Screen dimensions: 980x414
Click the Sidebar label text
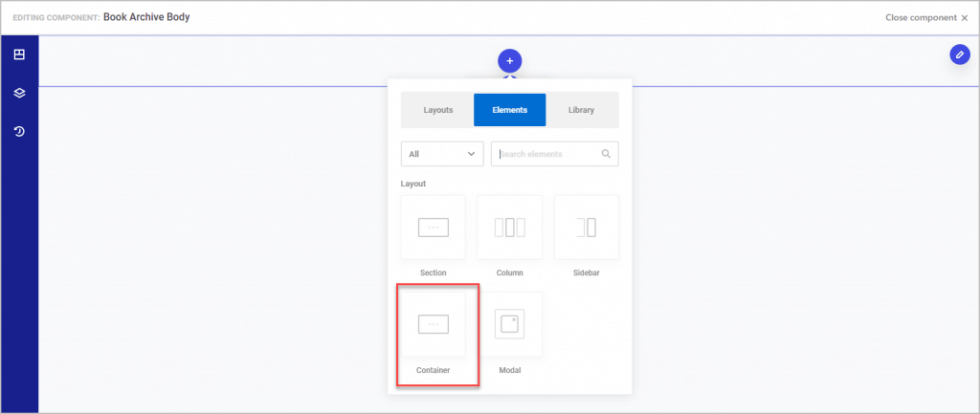(x=587, y=272)
